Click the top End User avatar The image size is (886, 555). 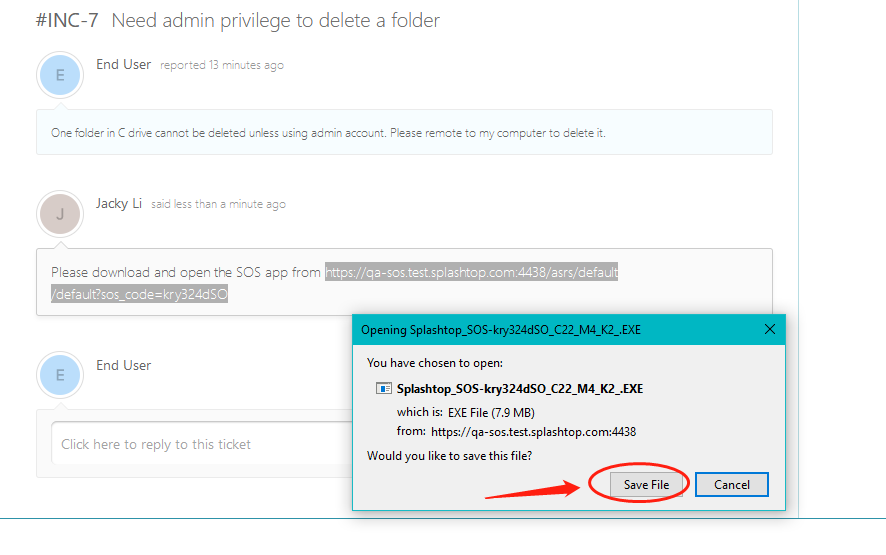[60, 75]
